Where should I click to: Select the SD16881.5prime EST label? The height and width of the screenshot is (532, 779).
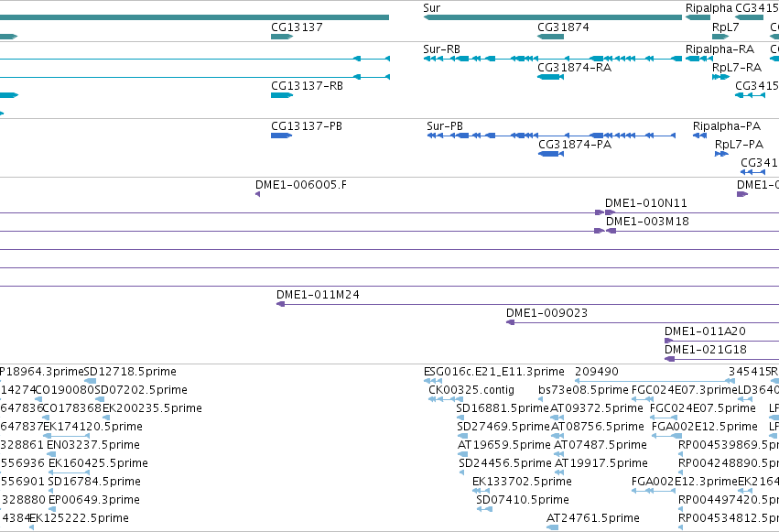(x=503, y=408)
